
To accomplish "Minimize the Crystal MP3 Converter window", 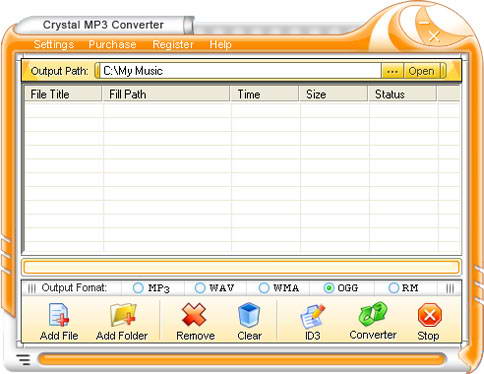I will 424,23.
